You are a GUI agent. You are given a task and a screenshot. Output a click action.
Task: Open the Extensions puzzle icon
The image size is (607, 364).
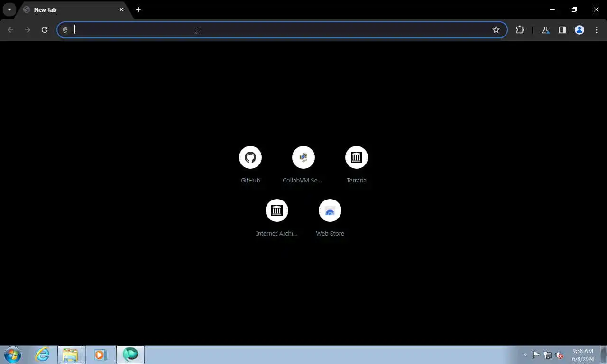520,30
